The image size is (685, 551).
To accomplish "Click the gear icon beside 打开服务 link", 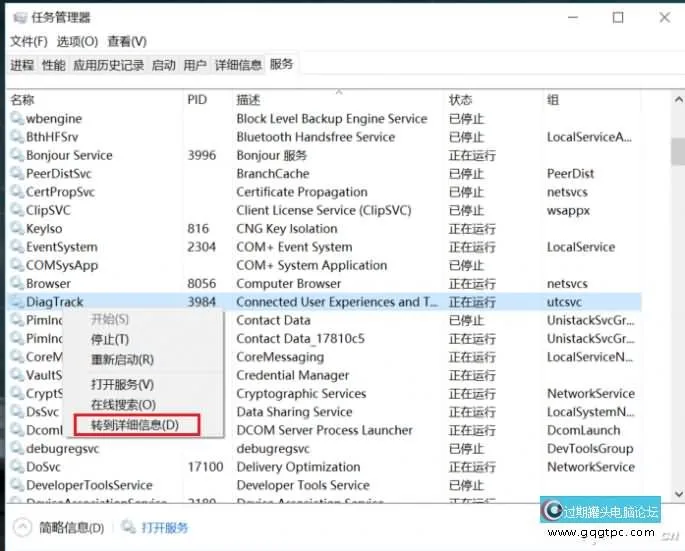I will 128,527.
